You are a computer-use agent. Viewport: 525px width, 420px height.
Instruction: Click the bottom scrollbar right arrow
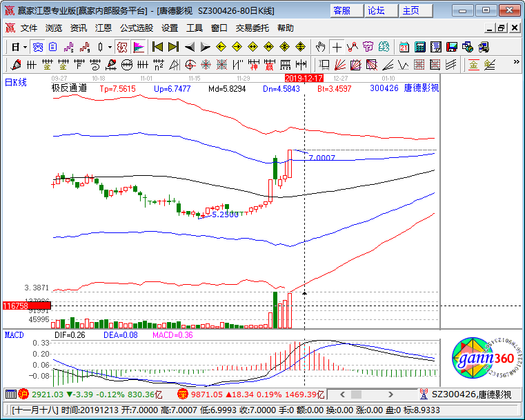click(x=390, y=394)
